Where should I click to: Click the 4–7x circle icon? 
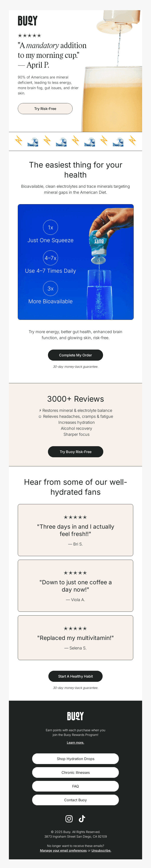point(50,258)
